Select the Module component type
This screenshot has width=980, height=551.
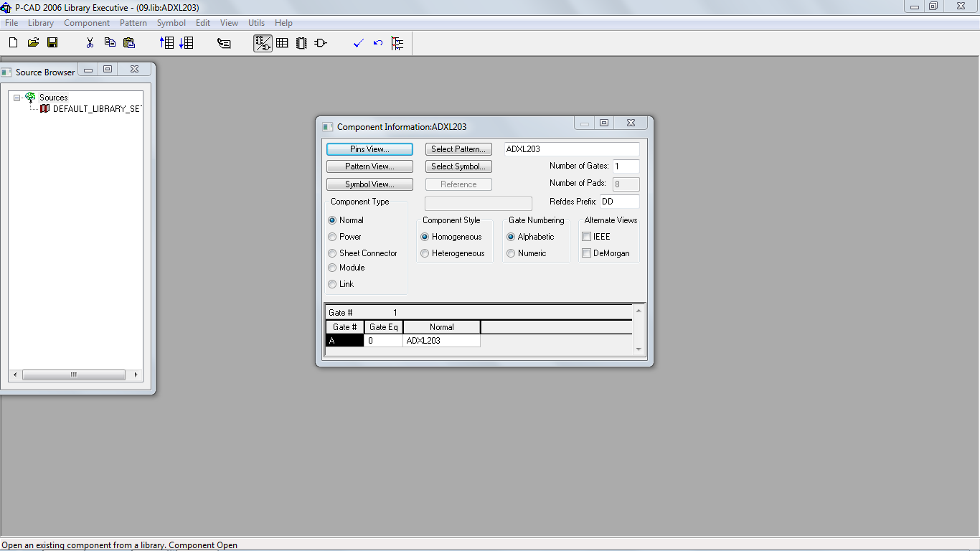pyautogui.click(x=332, y=268)
